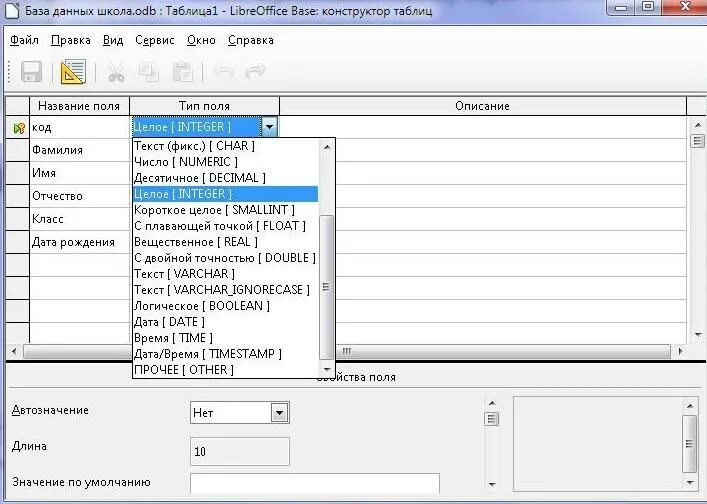Screen dimensions: 707x504
Task: Select Текст [ VARCHAR ] option
Action: pos(225,274)
